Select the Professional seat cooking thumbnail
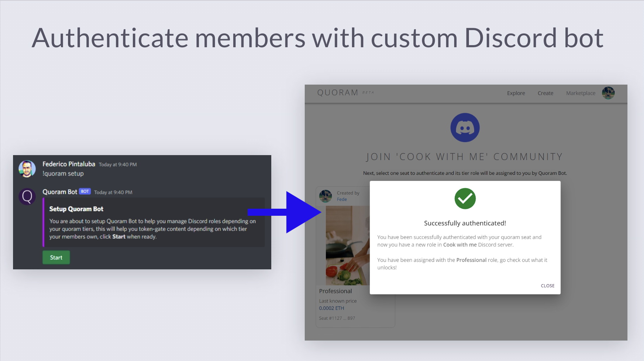This screenshot has width=644, height=361. click(x=347, y=245)
